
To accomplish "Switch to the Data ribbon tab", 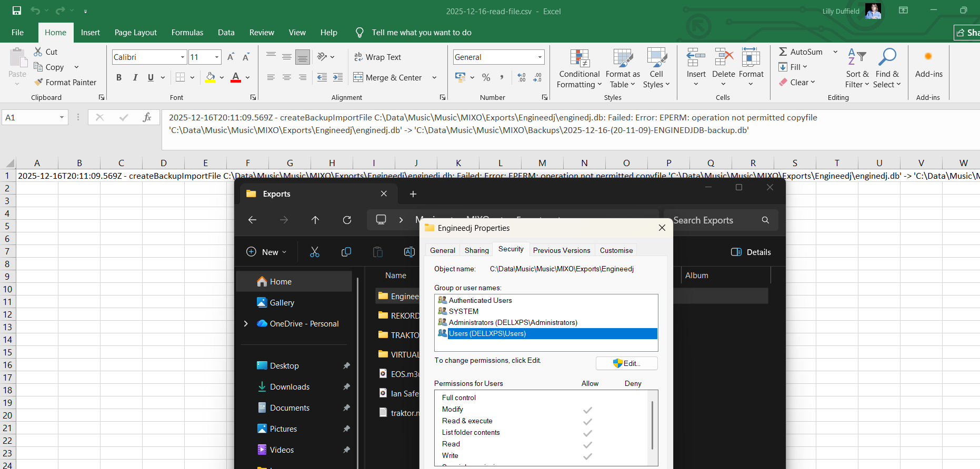I will click(x=226, y=33).
